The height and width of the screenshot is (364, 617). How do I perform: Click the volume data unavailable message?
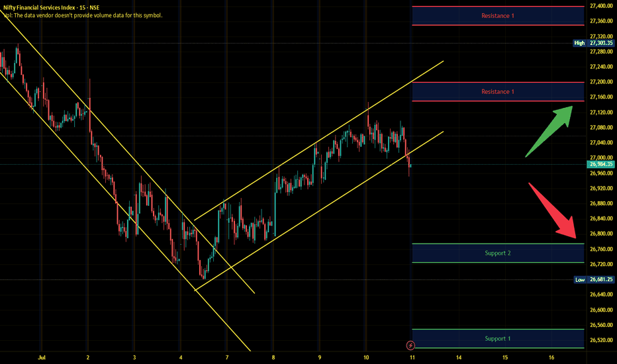coord(83,15)
